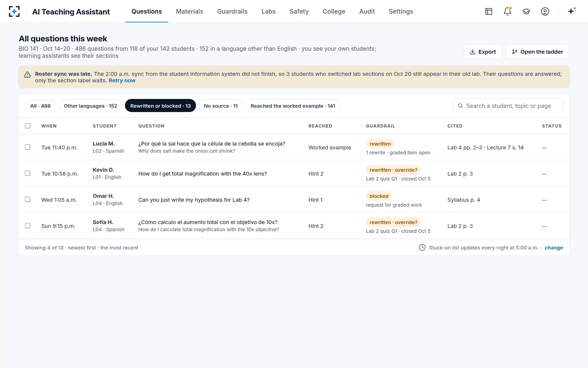Open the notifications bell
Image resolution: width=588 pixels, height=368 pixels.
tap(508, 11)
